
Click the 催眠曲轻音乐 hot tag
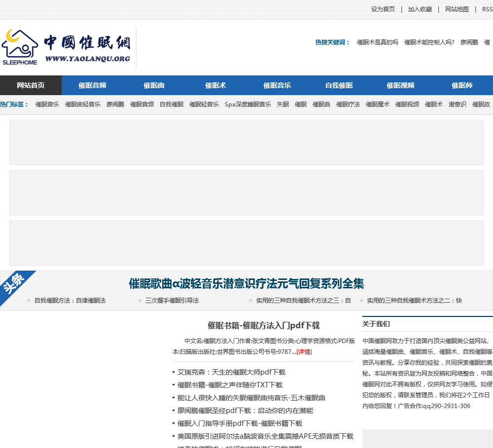[83, 104]
